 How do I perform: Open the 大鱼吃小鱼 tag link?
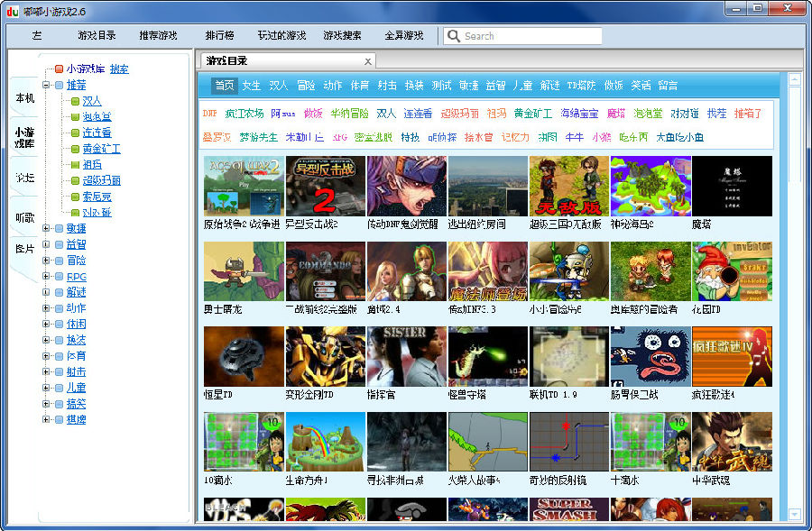680,137
